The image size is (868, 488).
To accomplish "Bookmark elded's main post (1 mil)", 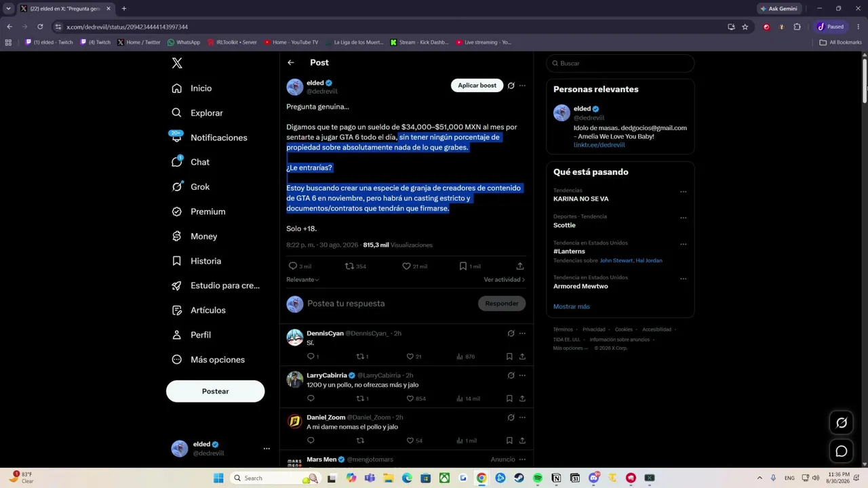I will click(463, 266).
